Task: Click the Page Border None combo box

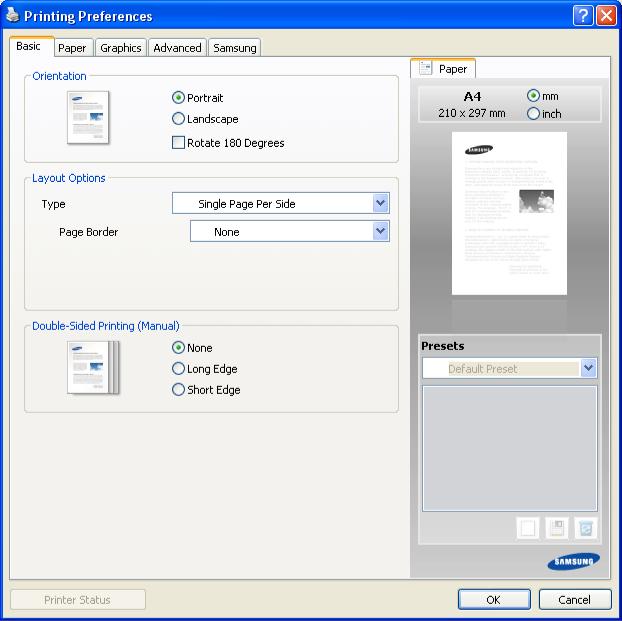Action: click(x=290, y=231)
